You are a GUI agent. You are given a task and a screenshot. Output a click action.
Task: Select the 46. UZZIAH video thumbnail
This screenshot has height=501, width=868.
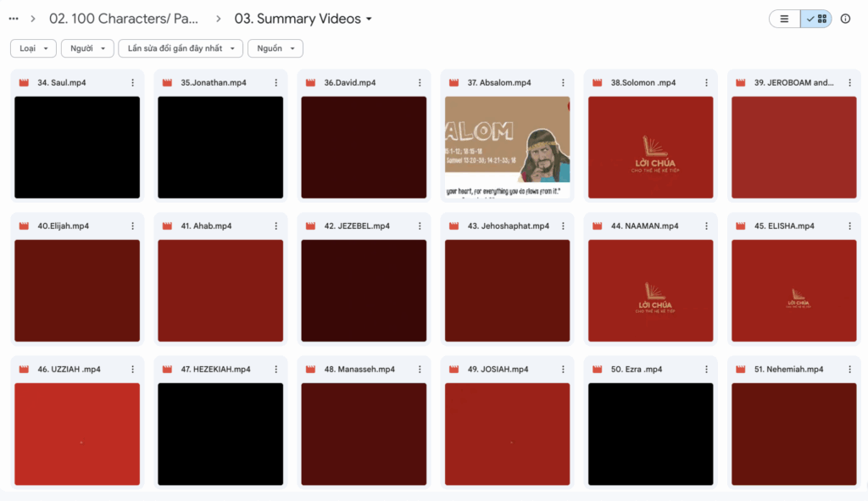[x=77, y=434]
